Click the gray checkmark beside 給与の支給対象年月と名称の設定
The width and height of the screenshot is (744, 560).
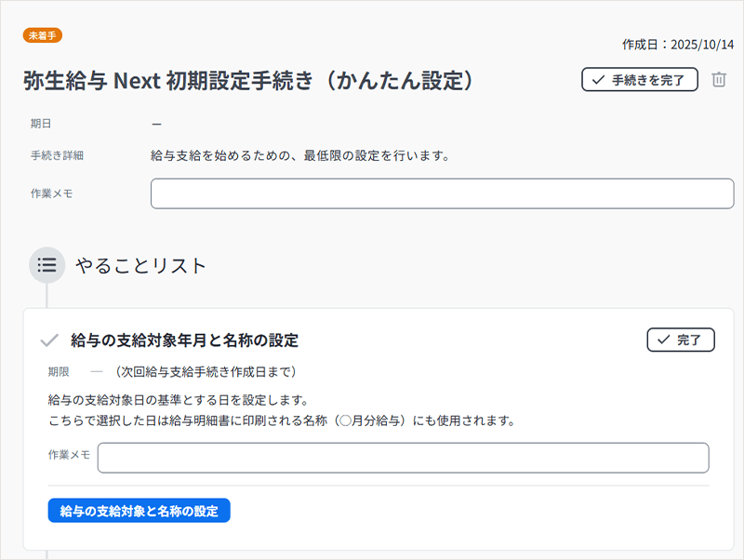click(49, 340)
